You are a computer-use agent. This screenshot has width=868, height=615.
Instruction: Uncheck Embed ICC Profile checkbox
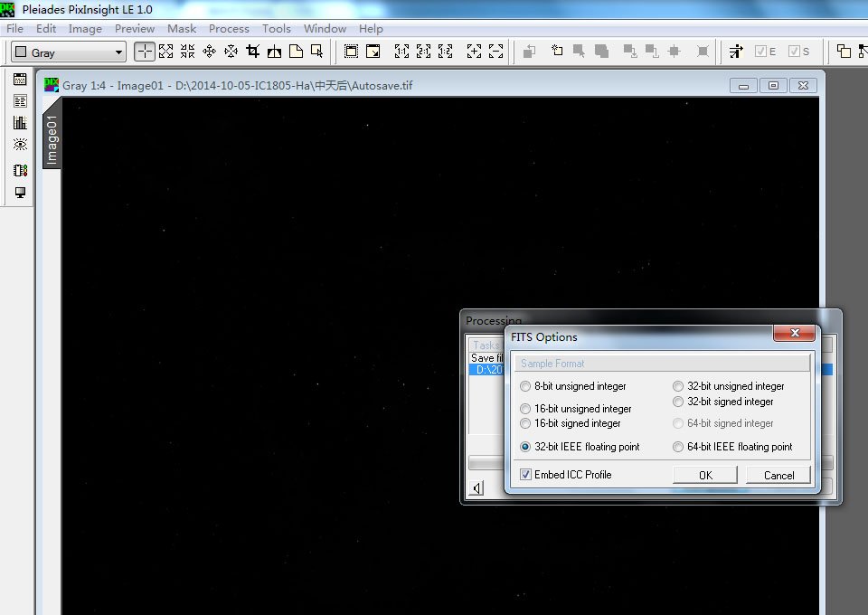pyautogui.click(x=525, y=475)
